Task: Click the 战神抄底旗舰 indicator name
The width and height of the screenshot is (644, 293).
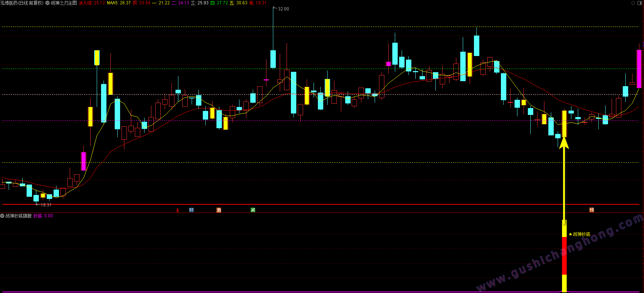Action: click(x=18, y=216)
